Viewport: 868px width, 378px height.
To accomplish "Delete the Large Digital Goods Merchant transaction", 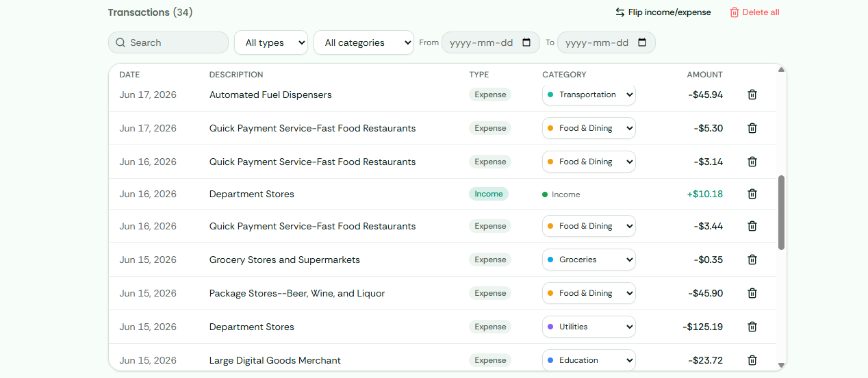I will point(752,360).
